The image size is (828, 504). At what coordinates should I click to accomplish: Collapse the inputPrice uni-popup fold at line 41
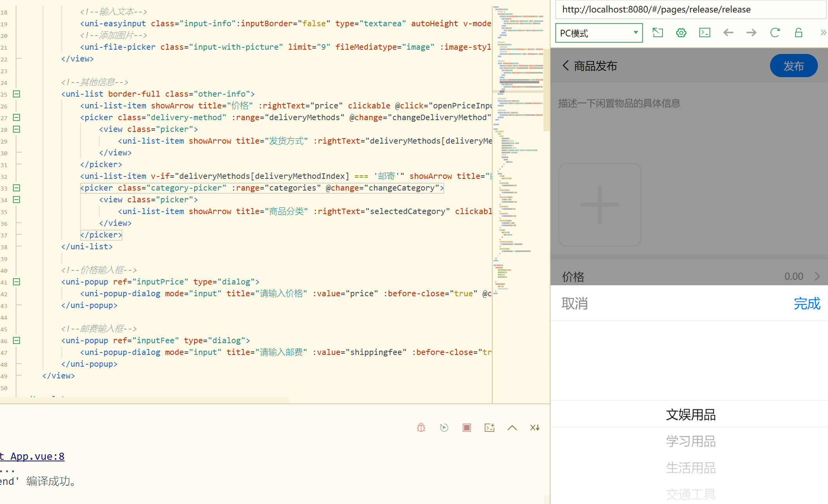point(16,282)
